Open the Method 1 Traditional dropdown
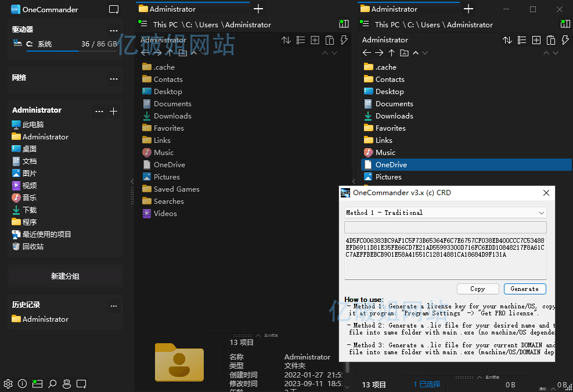Image resolution: width=573 pixels, height=392 pixels. point(445,213)
